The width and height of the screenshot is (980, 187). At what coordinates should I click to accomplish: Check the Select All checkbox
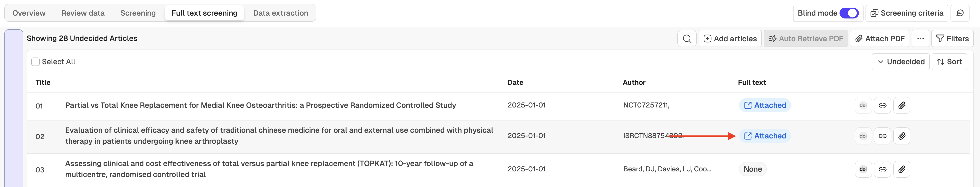point(35,62)
